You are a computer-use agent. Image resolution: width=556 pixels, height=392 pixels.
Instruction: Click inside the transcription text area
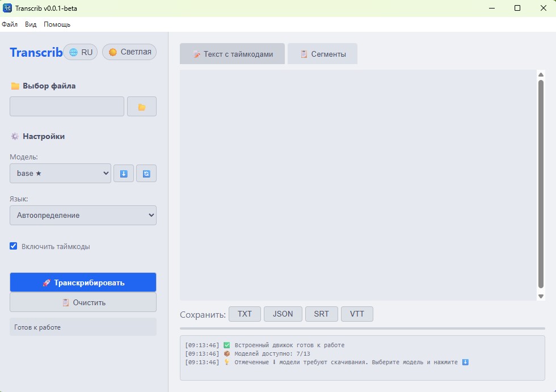[x=358, y=185]
